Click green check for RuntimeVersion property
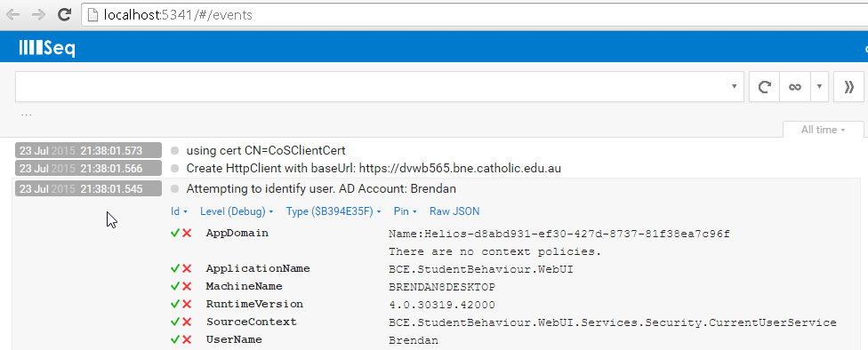The image size is (868, 350). (175, 304)
